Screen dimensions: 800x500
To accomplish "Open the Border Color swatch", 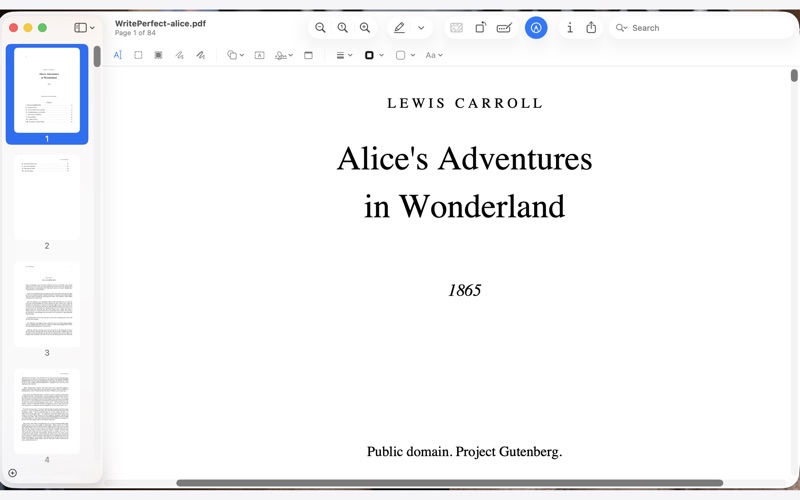I will pyautogui.click(x=374, y=55).
